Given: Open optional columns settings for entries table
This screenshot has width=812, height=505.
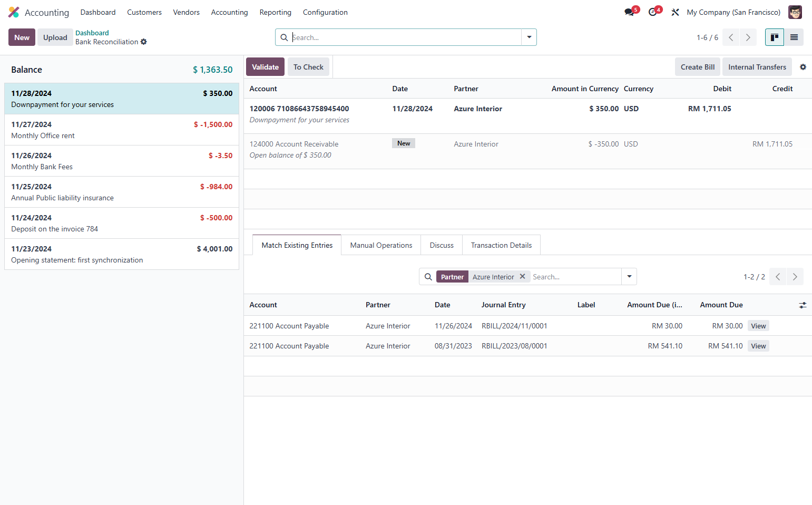Looking at the screenshot, I should (803, 305).
